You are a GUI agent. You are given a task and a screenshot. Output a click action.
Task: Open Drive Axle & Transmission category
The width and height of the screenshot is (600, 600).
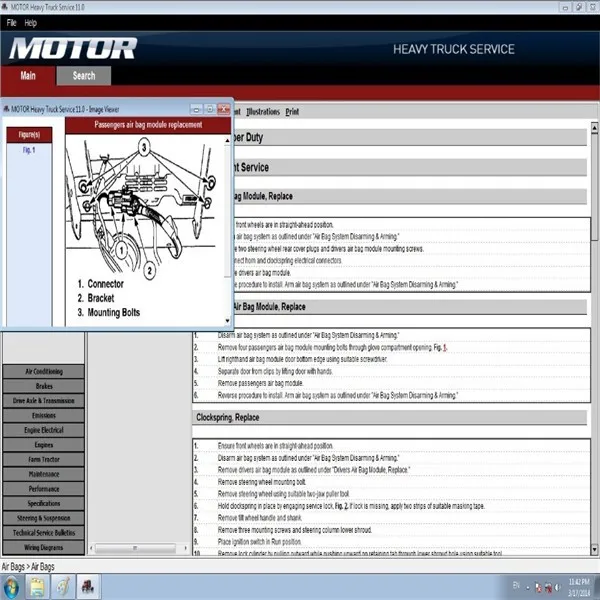[x=44, y=400]
